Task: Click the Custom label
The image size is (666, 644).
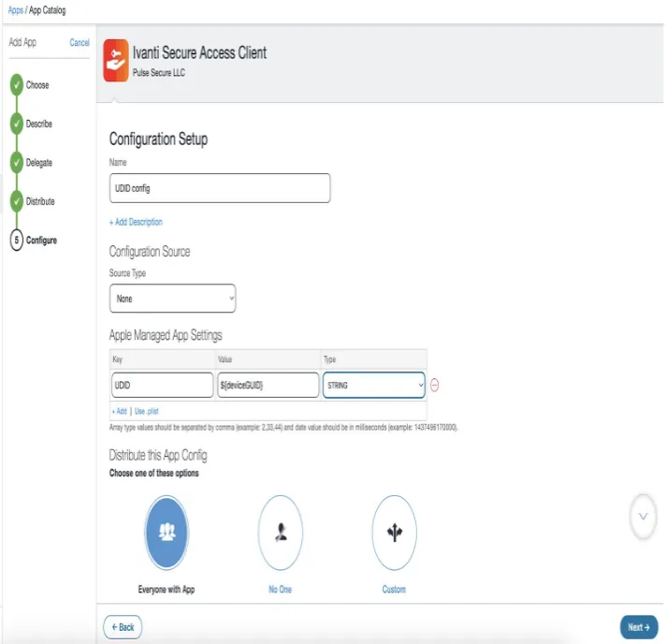Action: [x=394, y=589]
